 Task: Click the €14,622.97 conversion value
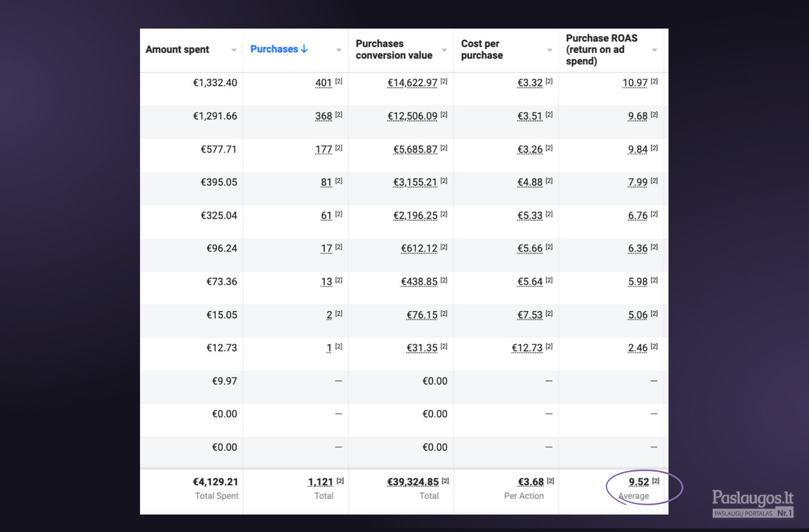click(x=412, y=83)
